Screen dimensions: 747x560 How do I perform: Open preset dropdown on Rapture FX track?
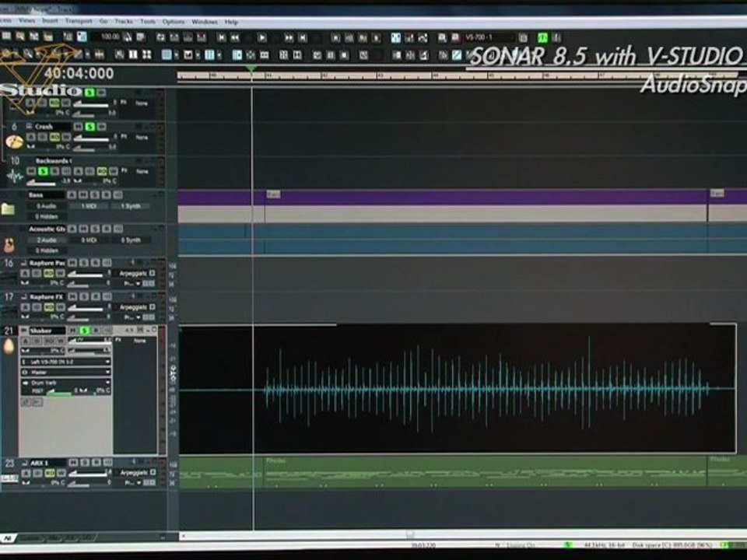click(139, 317)
